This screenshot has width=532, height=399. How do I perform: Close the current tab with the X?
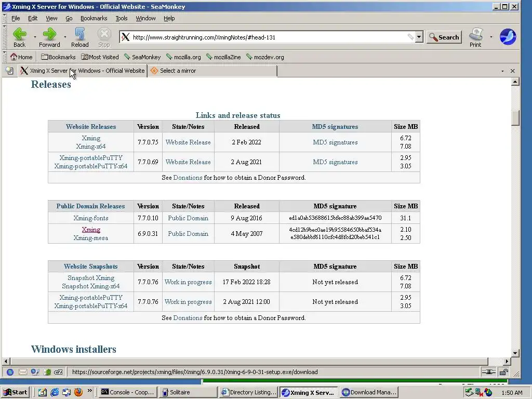[x=513, y=71]
